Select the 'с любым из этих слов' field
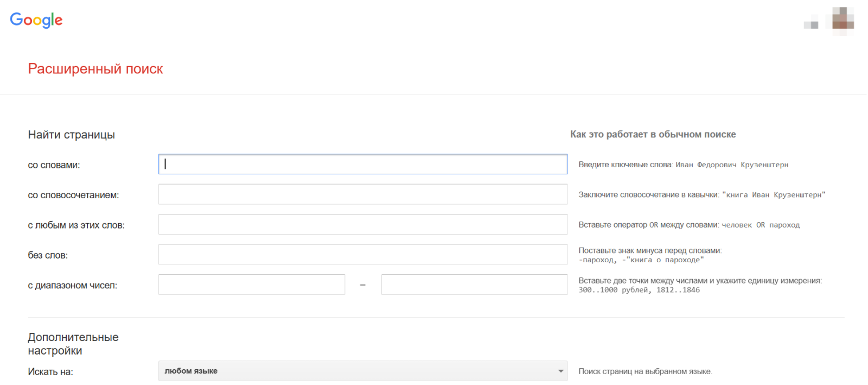The height and width of the screenshot is (385, 868). [x=362, y=224]
